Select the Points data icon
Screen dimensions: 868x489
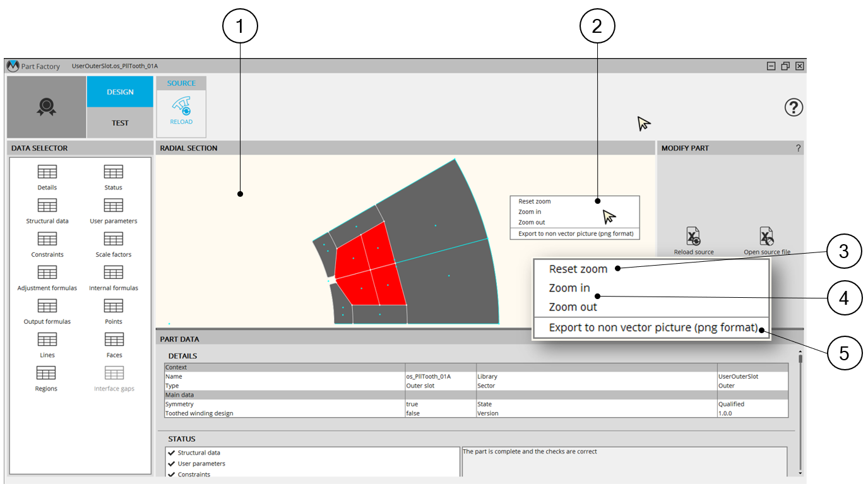114,306
